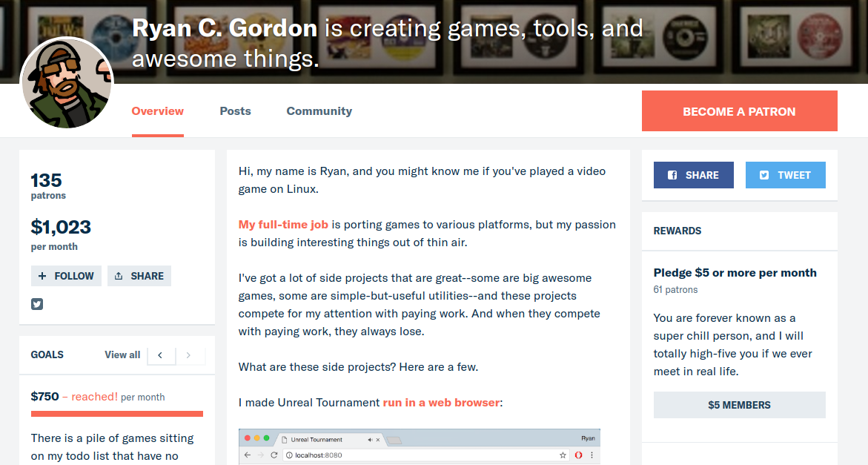Click the plus icon on Follow button
868x465 pixels.
pos(42,276)
